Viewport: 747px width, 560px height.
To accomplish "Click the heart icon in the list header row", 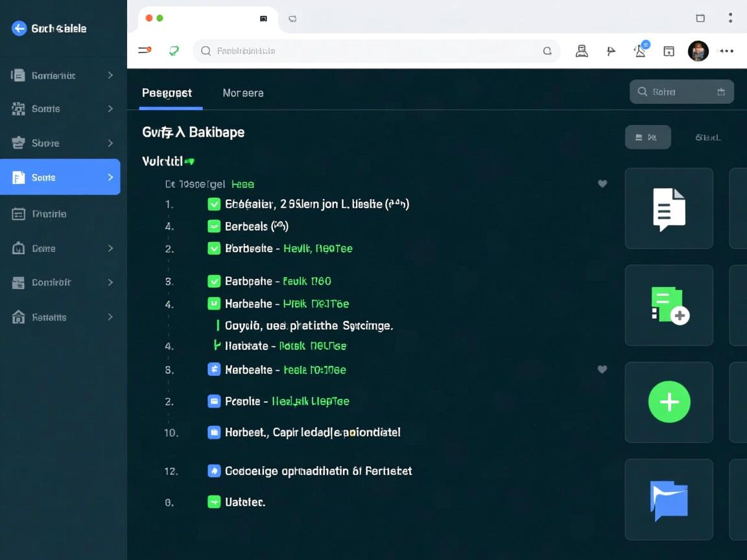I will [x=602, y=184].
